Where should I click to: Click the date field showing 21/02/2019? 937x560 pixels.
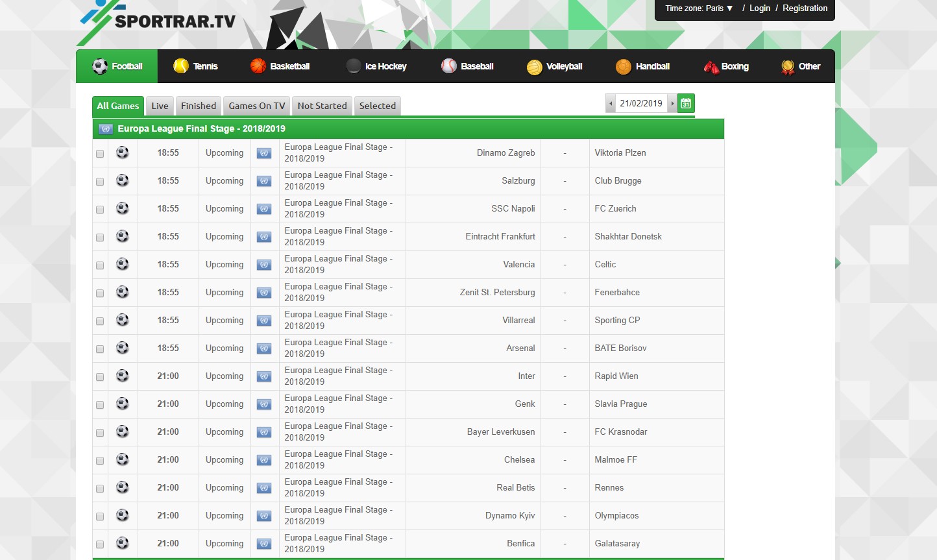pyautogui.click(x=642, y=103)
